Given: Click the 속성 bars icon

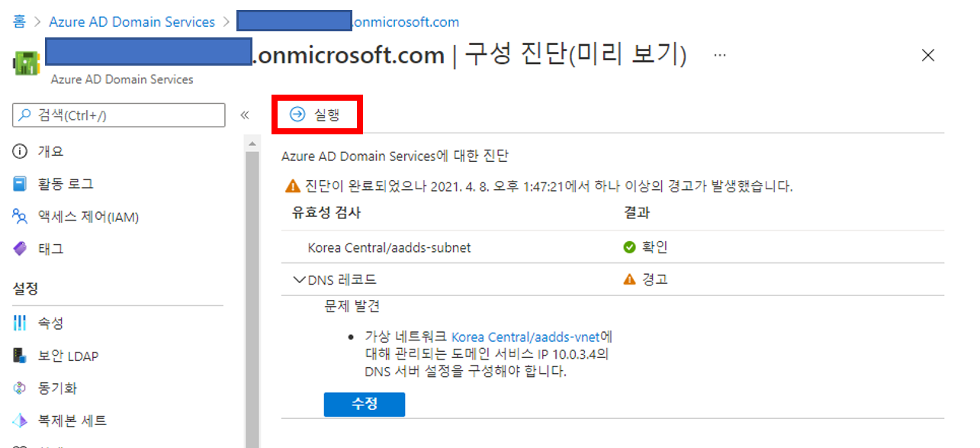Looking at the screenshot, I should tap(21, 324).
